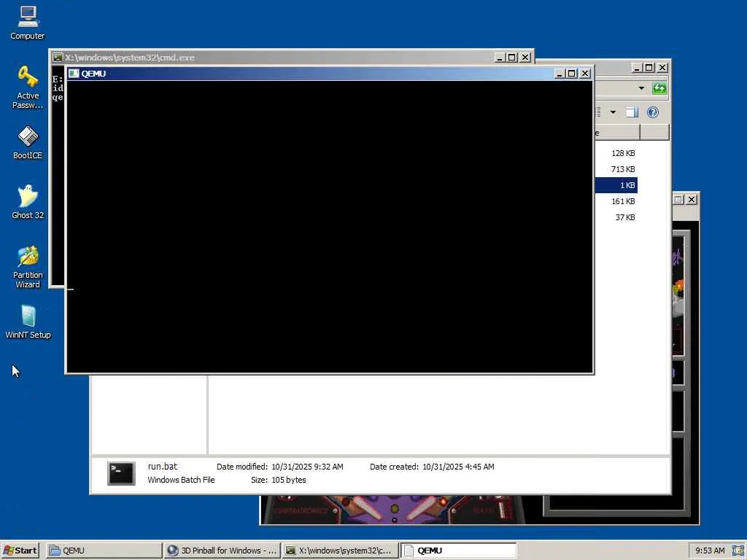Screen dimensions: 747x560
Task: Launch Active Password Changer desktop icon
Action: click(28, 87)
